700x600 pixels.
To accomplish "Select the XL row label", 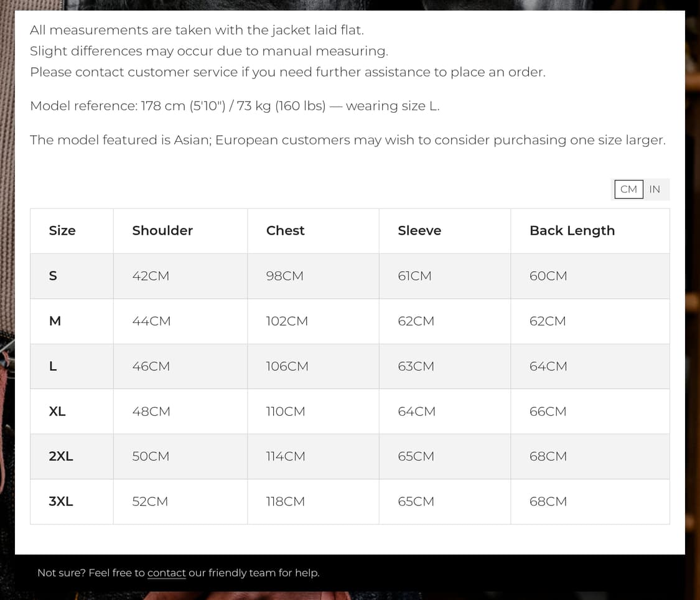I will pyautogui.click(x=57, y=411).
